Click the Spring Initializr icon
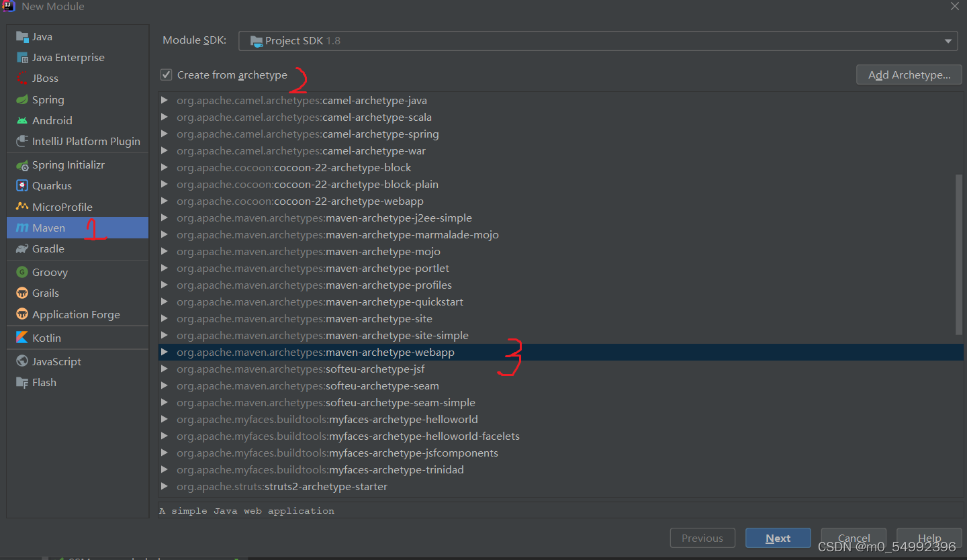This screenshot has width=967, height=560. pos(22,165)
